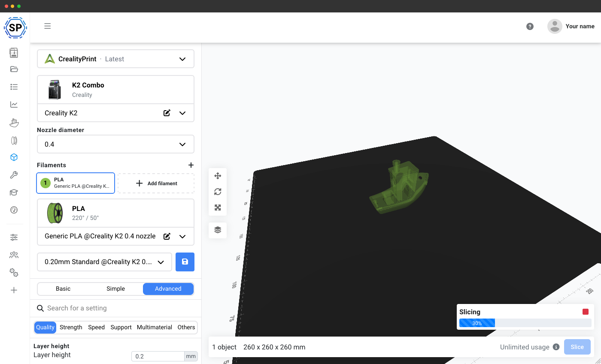Select the scale tool in viewport toolbar
Viewport: 601px width, 364px height.
pos(218,208)
